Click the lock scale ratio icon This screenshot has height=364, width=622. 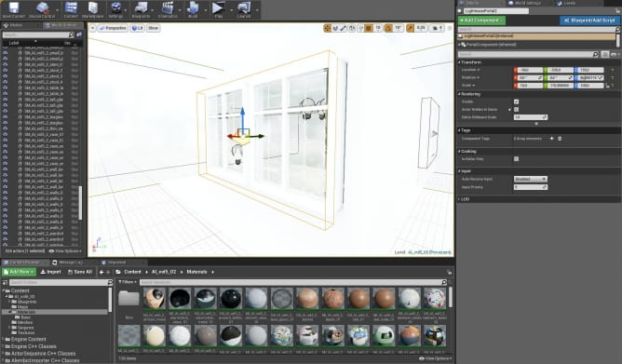coord(607,86)
